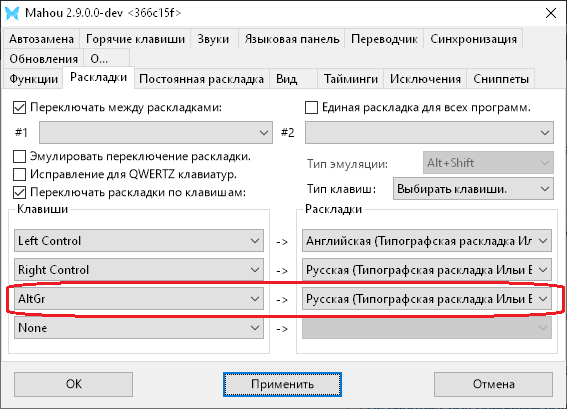This screenshot has width=567, height=409.
Task: Open the Right Control key dropdown
Action: tap(139, 270)
